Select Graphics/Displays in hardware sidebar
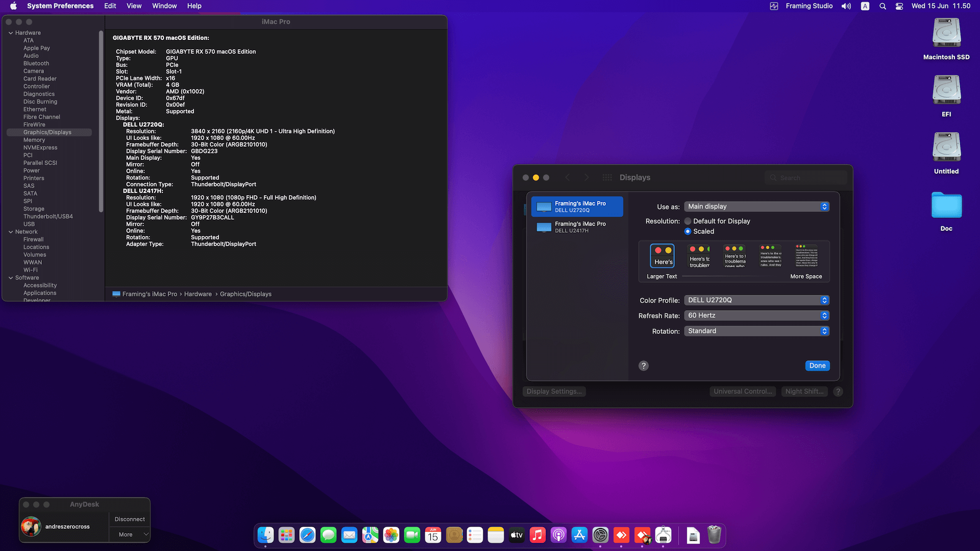Screen dimensions: 980x551 pos(49,132)
